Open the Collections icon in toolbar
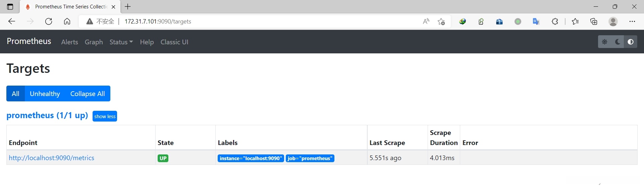The height and width of the screenshot is (188, 644). click(x=594, y=21)
